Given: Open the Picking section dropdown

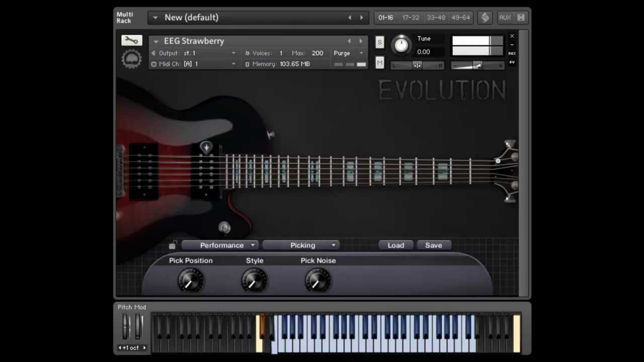Looking at the screenshot, I should click(301, 245).
